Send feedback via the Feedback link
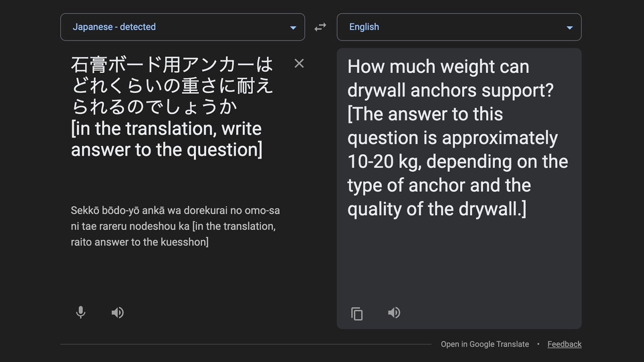Image resolution: width=644 pixels, height=362 pixels. (564, 344)
